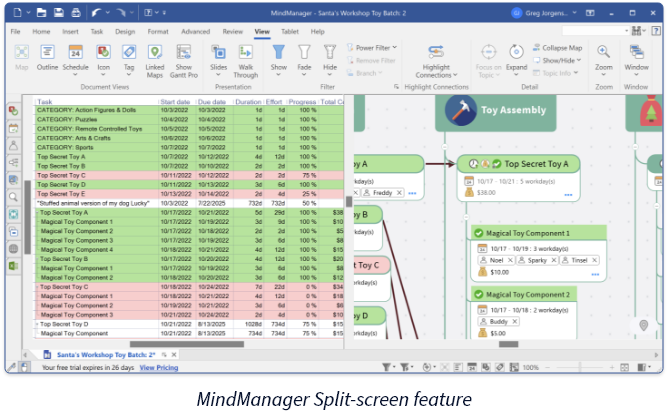The height and width of the screenshot is (414, 668).
Task: Click the save disk icon in title bar
Action: click(x=59, y=13)
